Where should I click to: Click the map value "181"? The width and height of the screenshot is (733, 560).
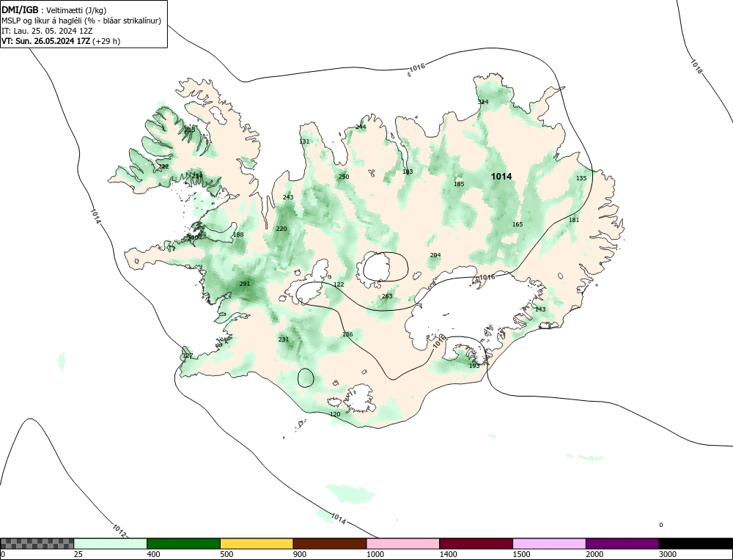click(574, 220)
